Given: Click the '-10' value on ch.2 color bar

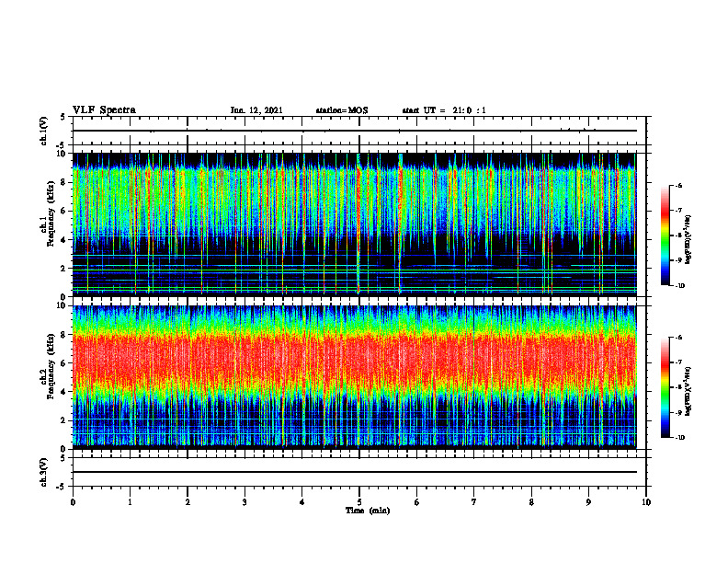Looking at the screenshot, I should [x=680, y=438].
